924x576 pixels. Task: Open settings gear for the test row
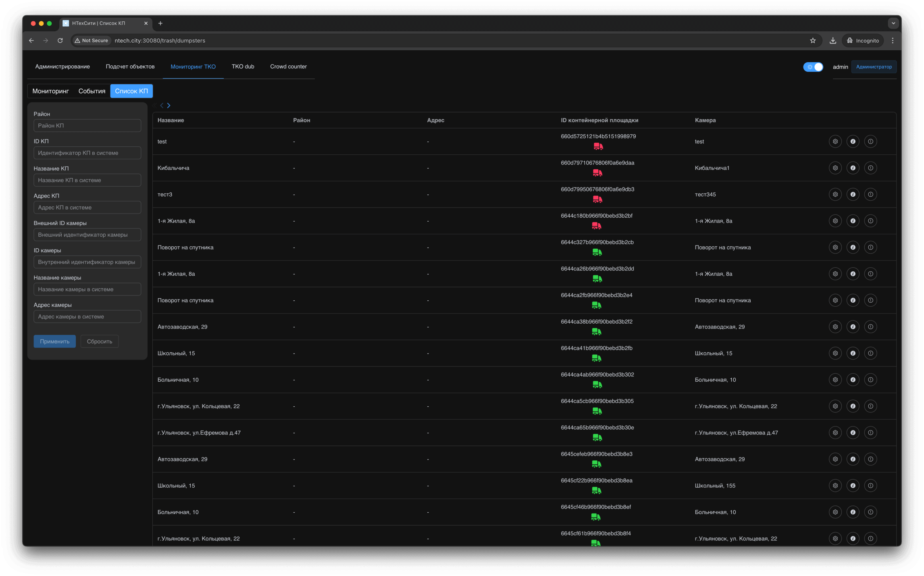tap(835, 141)
